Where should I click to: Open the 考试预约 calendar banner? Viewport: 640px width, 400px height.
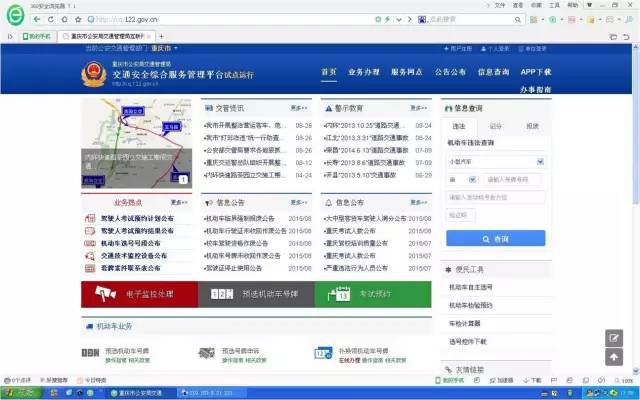[372, 294]
